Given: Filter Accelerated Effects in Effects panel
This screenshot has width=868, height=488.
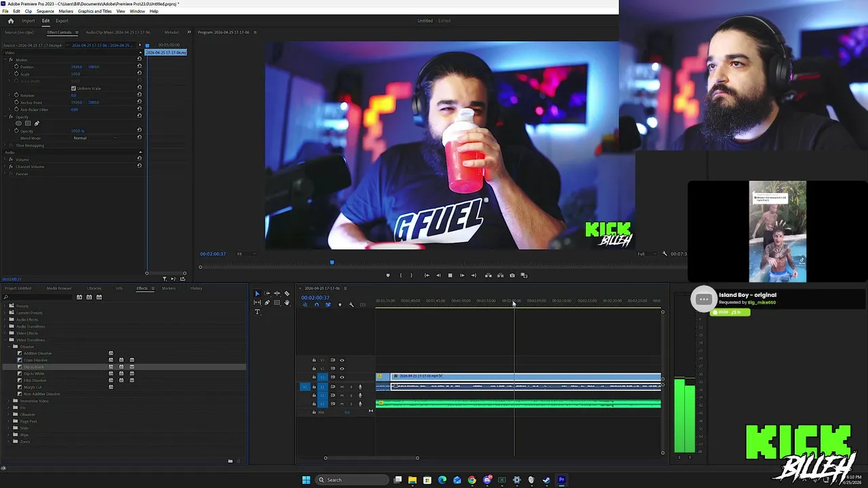Looking at the screenshot, I should 79,297.
